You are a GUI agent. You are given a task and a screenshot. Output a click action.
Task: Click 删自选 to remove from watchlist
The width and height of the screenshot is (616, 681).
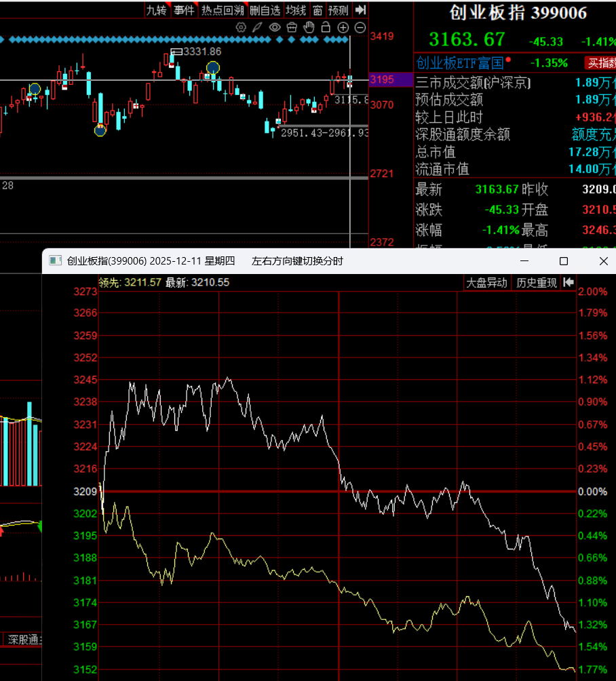(265, 10)
